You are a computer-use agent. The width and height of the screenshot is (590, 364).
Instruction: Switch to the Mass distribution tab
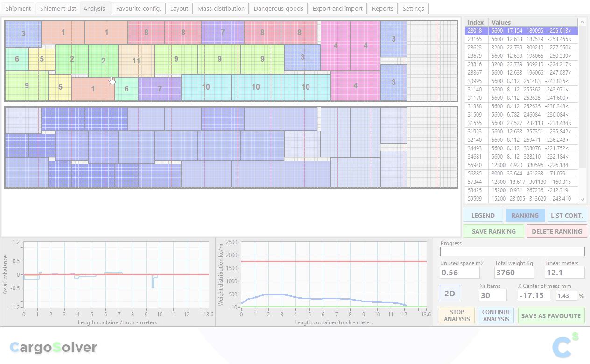pyautogui.click(x=221, y=8)
